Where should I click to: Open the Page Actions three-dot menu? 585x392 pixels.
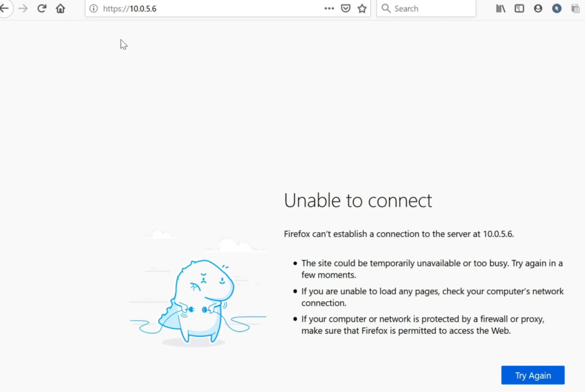pyautogui.click(x=329, y=9)
